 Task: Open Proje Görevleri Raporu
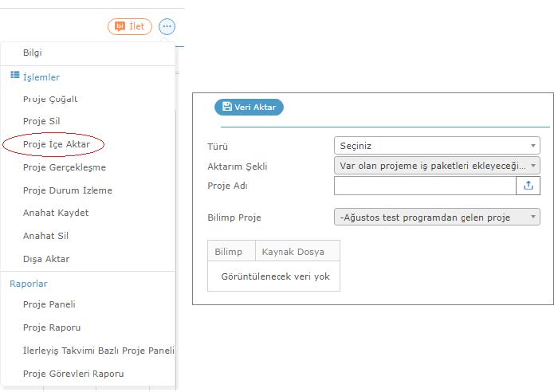pyautogui.click(x=73, y=374)
